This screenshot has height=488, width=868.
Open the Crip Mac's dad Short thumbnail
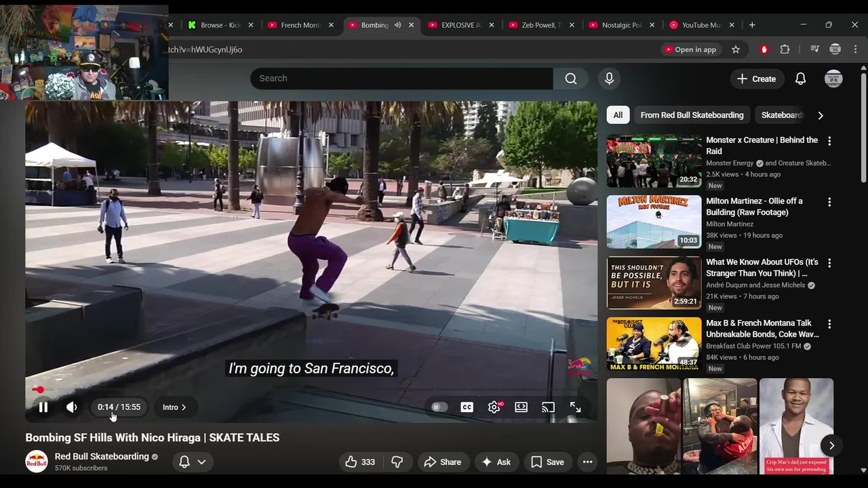(796, 426)
